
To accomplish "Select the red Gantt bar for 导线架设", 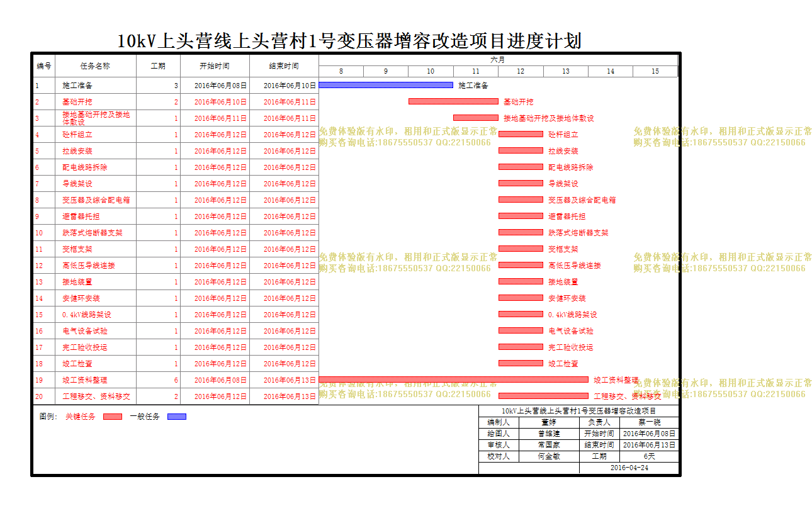I will pyautogui.click(x=521, y=183).
